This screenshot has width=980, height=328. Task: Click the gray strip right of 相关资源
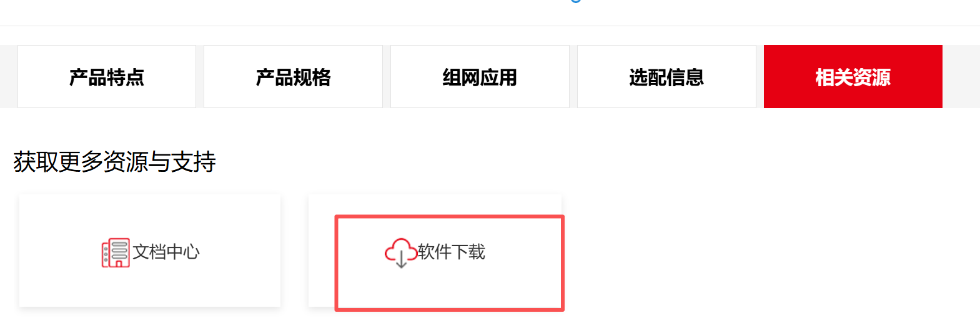(x=961, y=77)
